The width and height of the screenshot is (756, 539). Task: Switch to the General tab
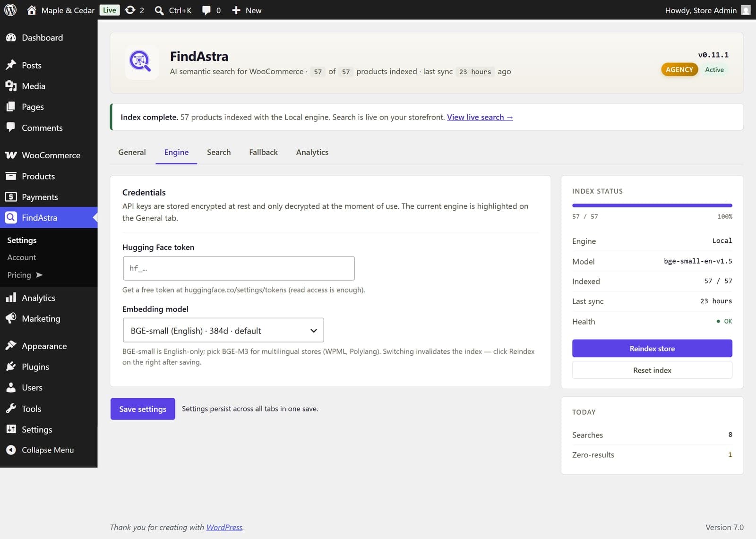point(132,152)
